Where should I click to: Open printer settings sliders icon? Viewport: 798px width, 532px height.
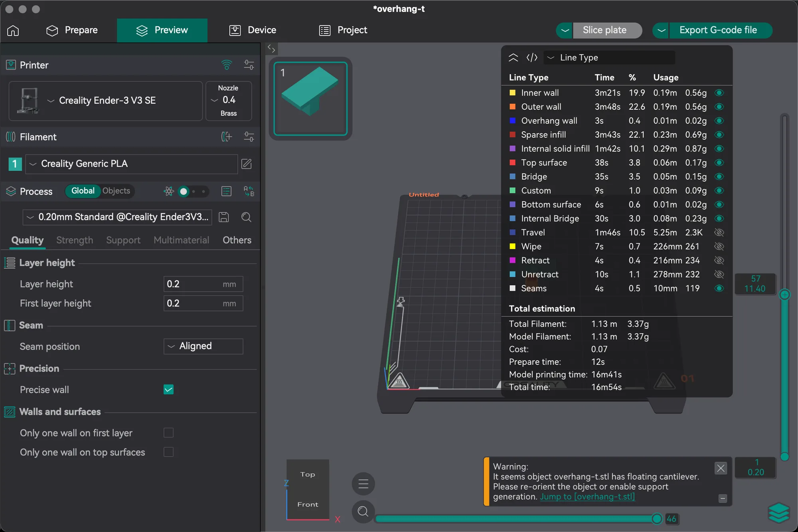tap(249, 65)
